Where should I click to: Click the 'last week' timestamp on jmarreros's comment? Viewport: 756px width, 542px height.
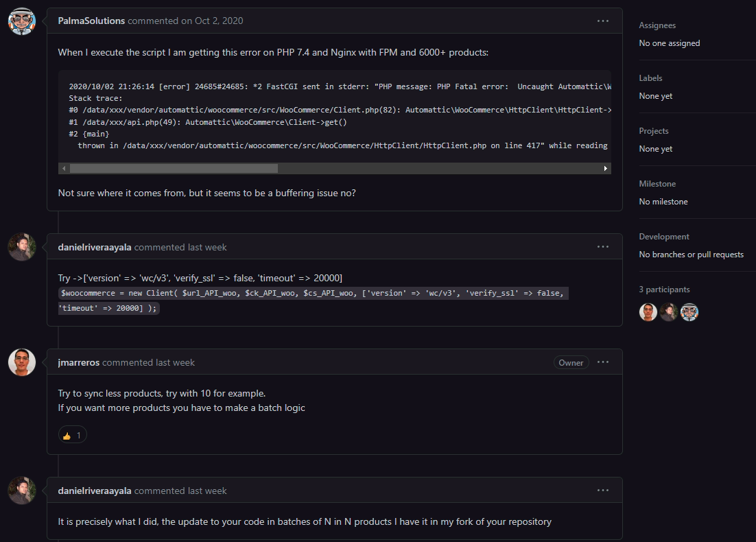pos(174,362)
